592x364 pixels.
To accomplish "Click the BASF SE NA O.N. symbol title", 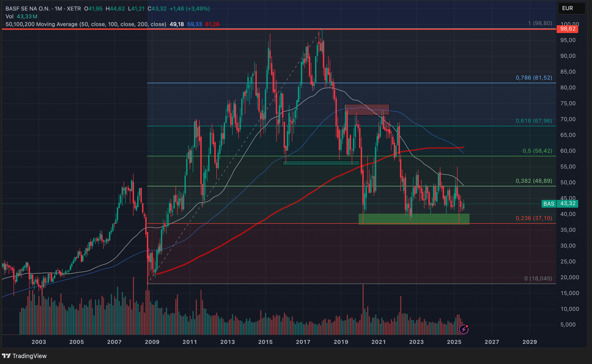I will (28, 9).
